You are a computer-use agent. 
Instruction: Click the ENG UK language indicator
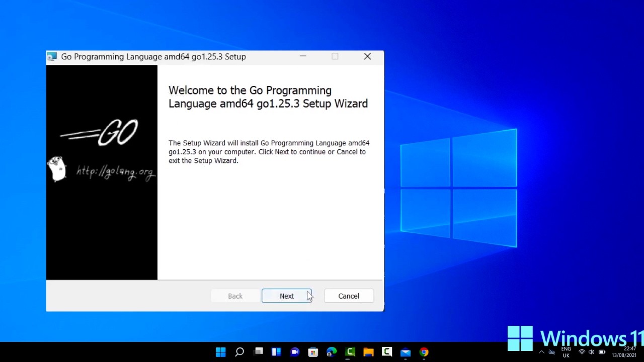pyautogui.click(x=566, y=352)
